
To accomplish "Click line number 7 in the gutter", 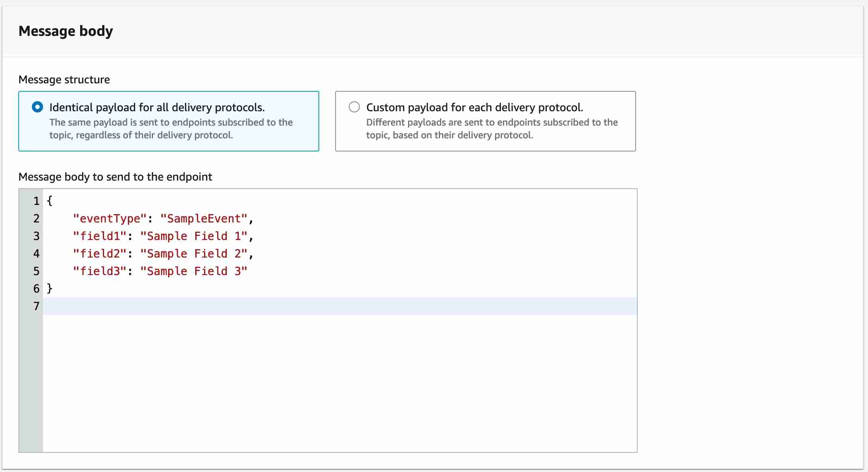I will (x=36, y=306).
